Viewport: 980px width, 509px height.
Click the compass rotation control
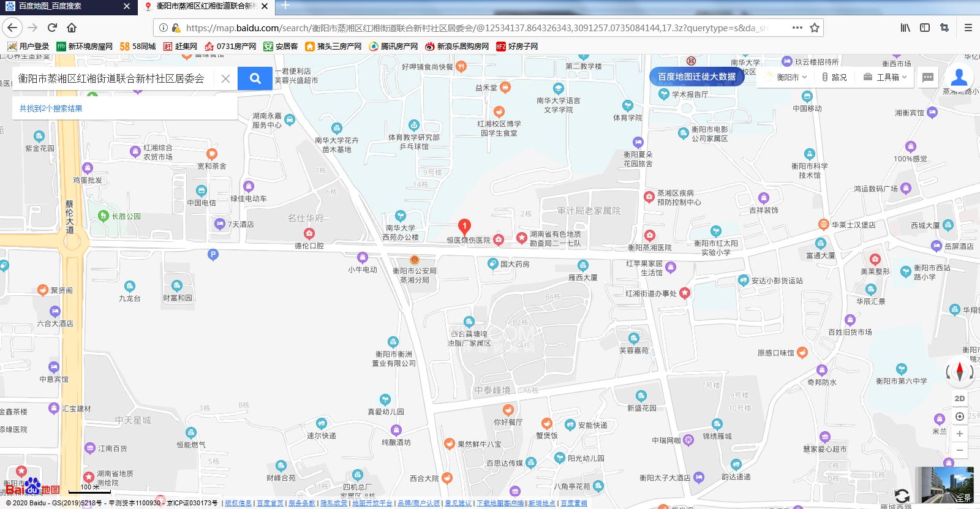[x=960, y=371]
